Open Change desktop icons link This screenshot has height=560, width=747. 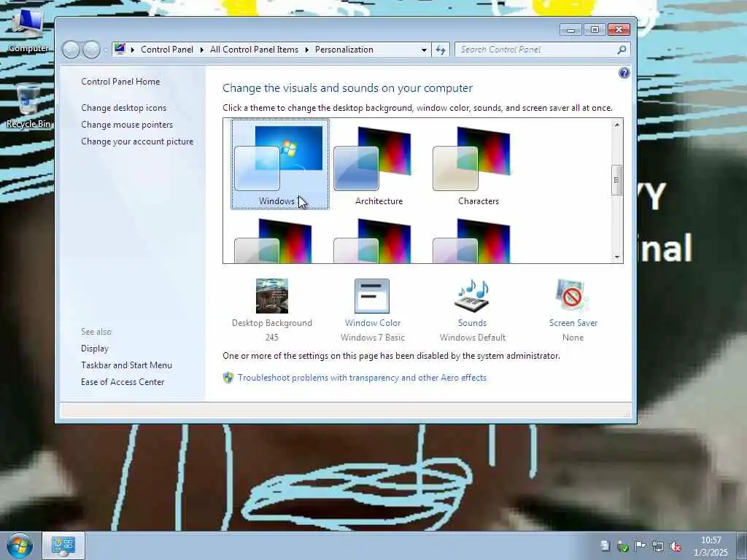coord(124,108)
